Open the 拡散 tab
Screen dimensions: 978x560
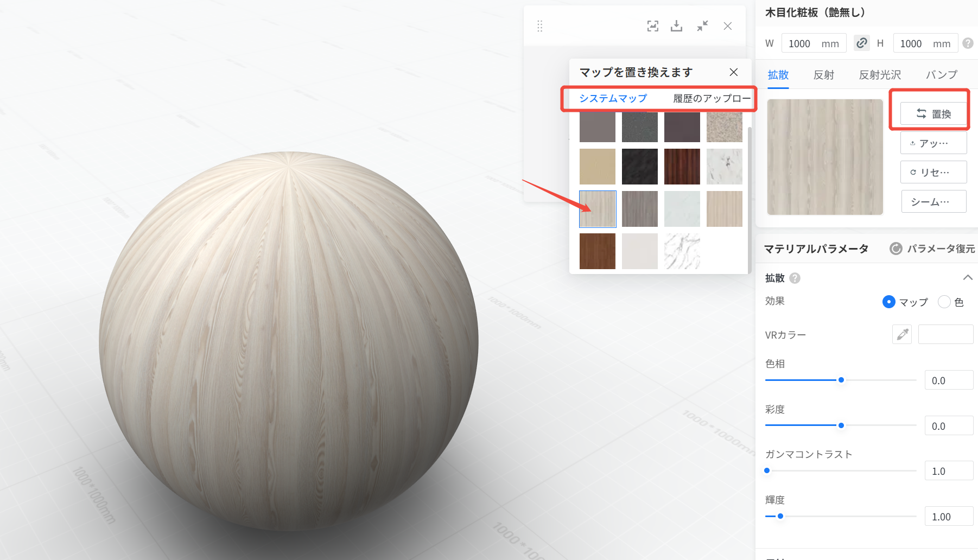pos(778,75)
